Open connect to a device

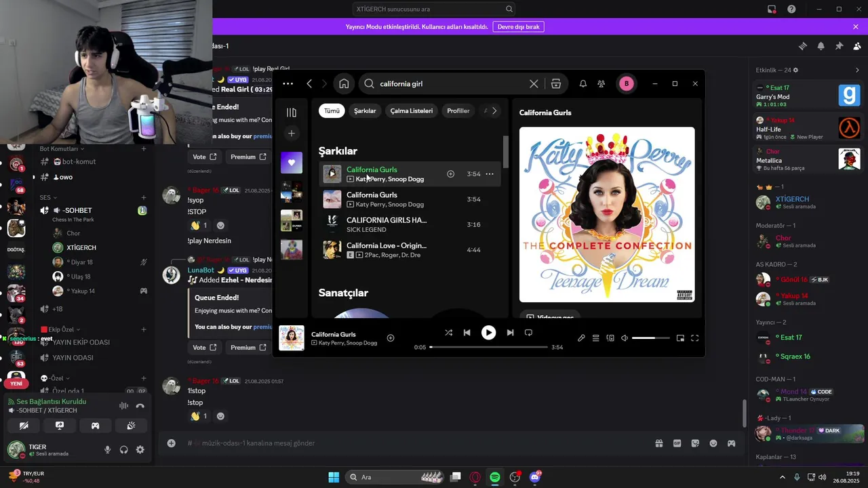pos(610,338)
